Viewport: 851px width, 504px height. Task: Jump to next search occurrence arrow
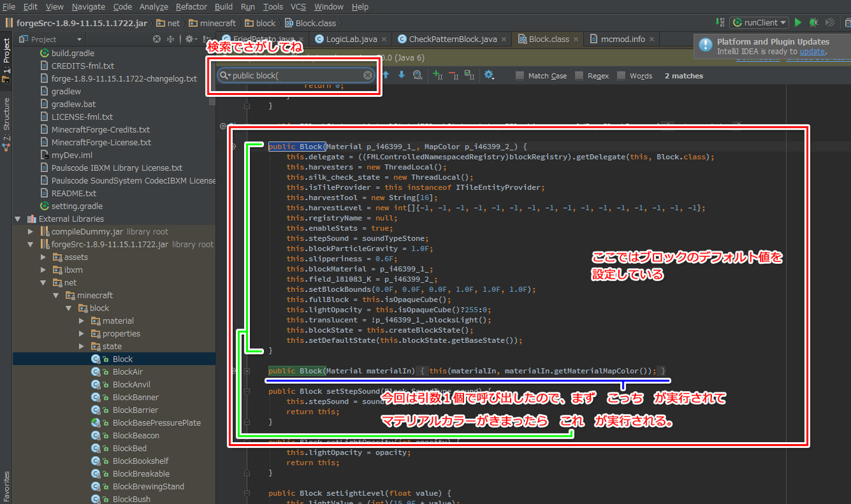401,75
